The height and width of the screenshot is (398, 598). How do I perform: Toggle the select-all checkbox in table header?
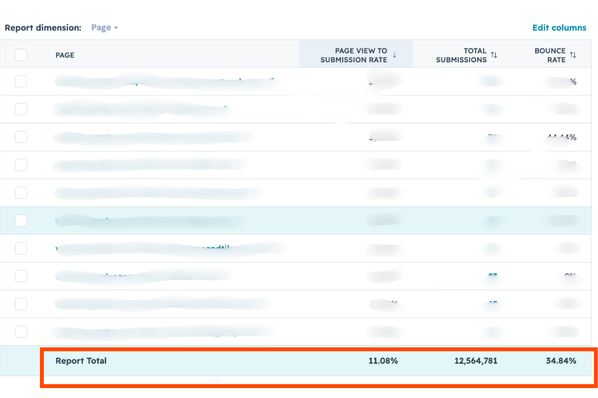coord(21,55)
